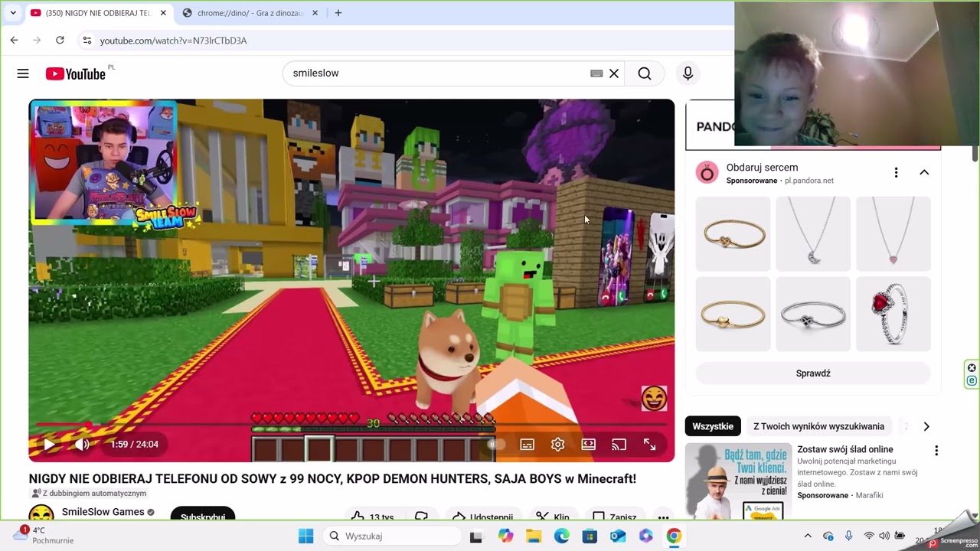Save the video with Zapisz
Viewport: 980px width, 551px height.
615,516
